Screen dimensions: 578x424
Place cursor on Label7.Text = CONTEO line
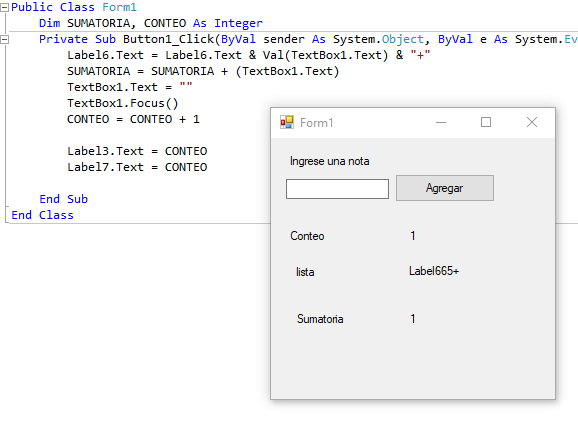click(x=137, y=167)
